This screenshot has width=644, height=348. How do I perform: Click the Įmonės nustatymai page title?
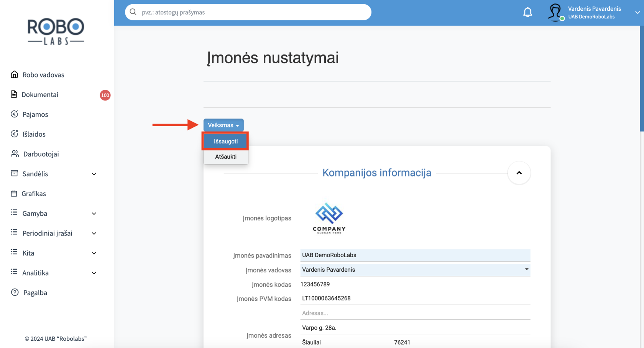pyautogui.click(x=273, y=58)
